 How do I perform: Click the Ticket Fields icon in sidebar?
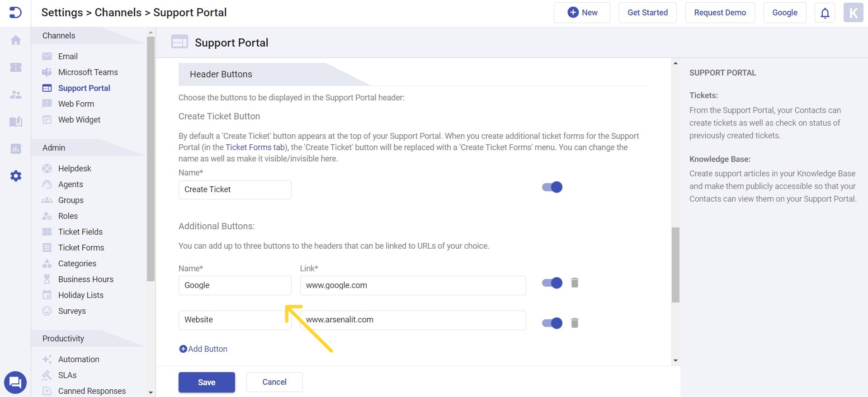click(x=47, y=232)
